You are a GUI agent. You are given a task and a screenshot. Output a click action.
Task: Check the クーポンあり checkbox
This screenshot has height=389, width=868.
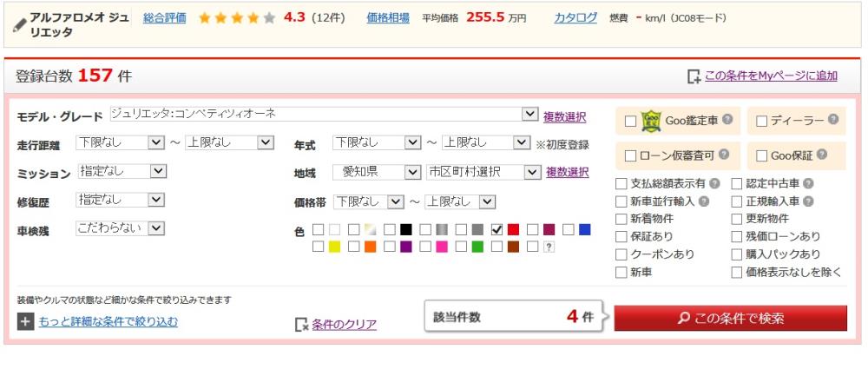pyautogui.click(x=621, y=254)
